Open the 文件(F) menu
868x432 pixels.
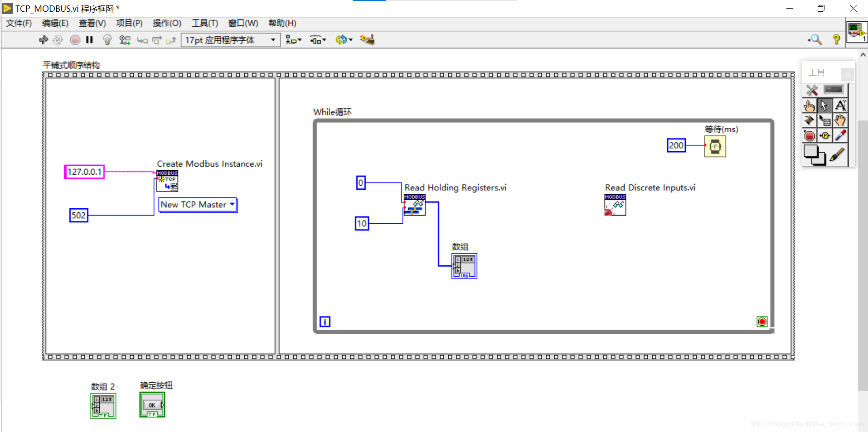(x=19, y=23)
